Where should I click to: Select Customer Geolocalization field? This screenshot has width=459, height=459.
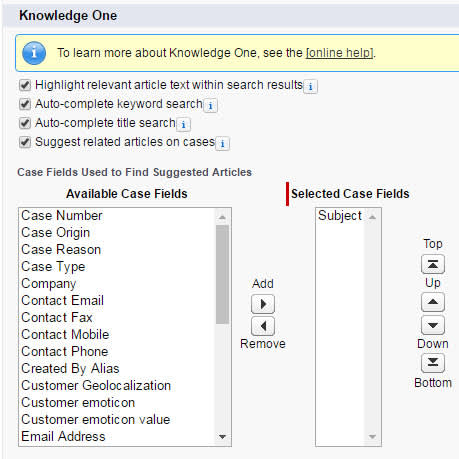click(x=117, y=386)
